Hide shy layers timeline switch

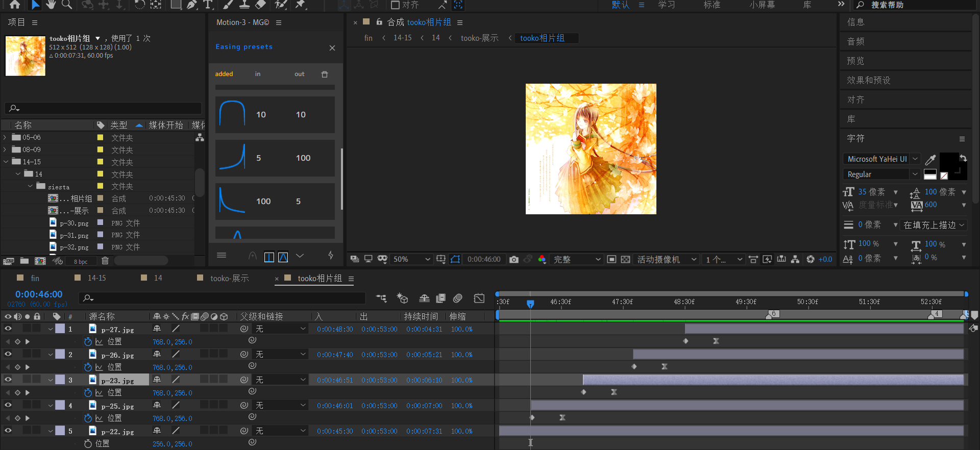point(424,298)
